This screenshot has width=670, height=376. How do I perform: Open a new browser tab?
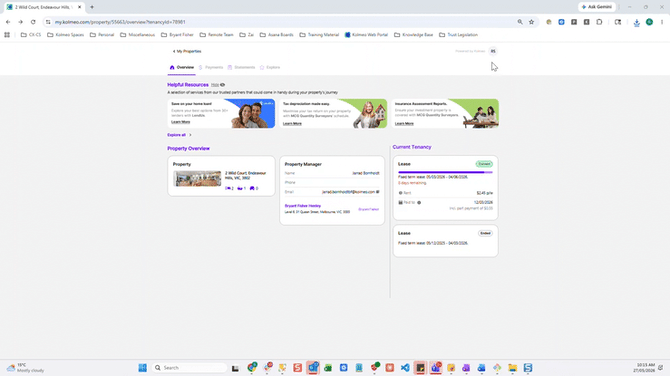(x=92, y=7)
